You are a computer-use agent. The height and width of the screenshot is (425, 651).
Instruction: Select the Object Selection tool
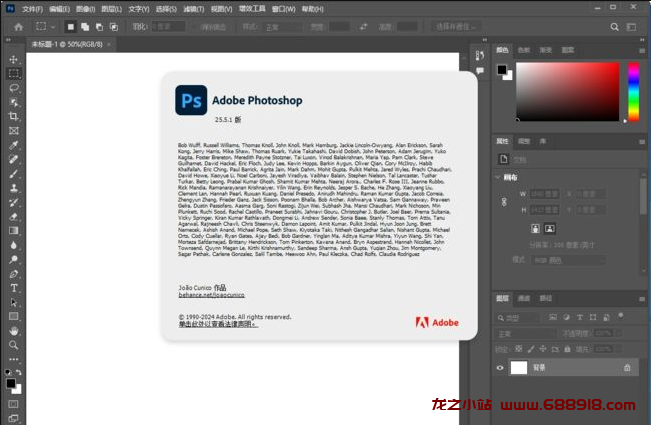[x=14, y=102]
